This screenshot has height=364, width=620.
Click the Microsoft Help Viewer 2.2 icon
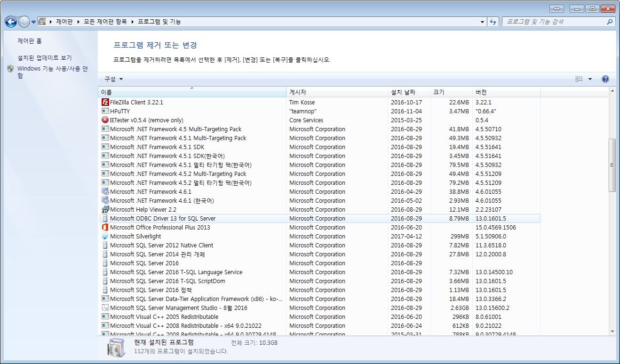tap(105, 209)
